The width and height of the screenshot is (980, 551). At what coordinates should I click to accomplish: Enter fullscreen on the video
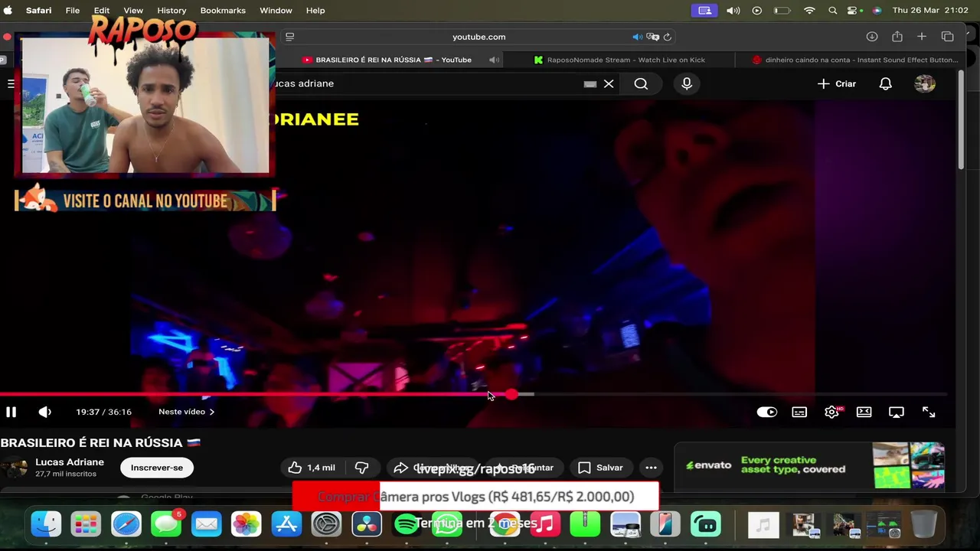[x=929, y=412]
